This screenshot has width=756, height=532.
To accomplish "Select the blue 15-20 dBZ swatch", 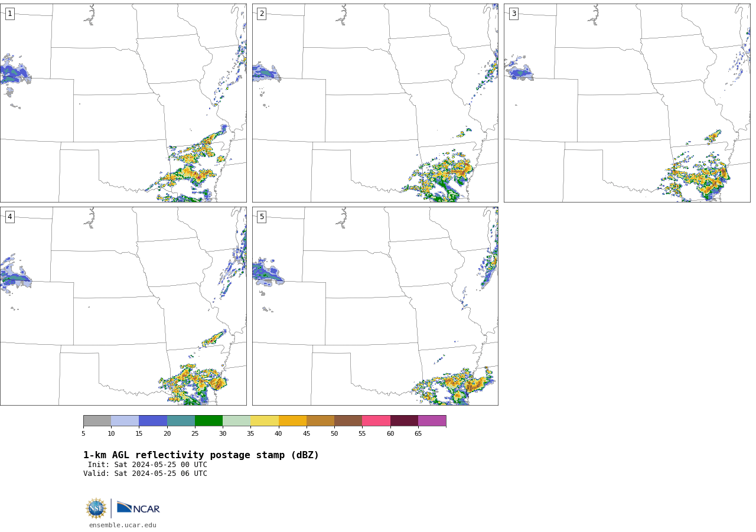I will pyautogui.click(x=153, y=420).
